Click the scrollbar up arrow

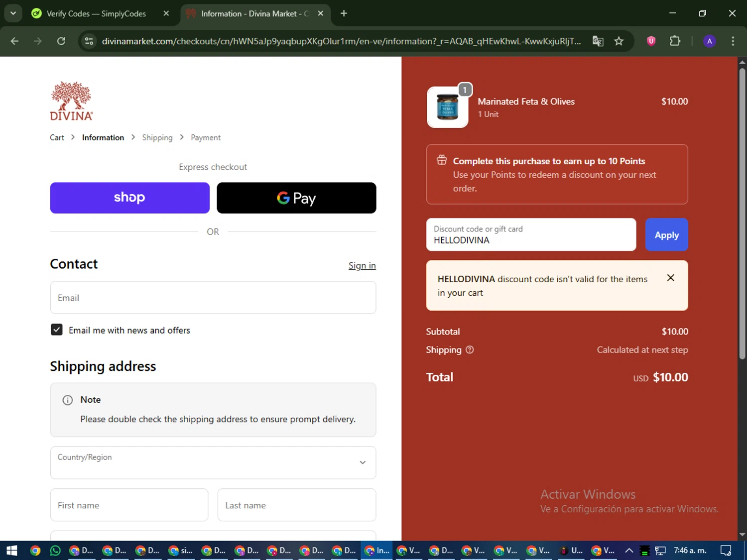tap(742, 62)
